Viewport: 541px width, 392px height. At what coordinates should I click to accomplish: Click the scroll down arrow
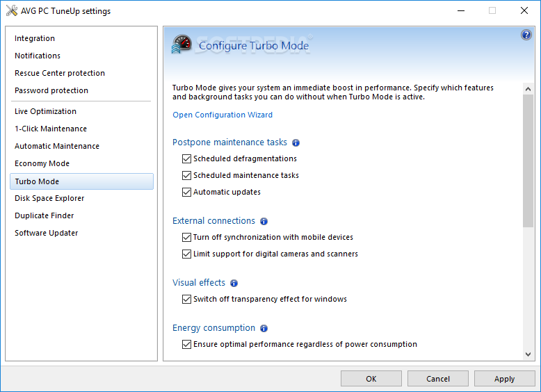pos(528,354)
